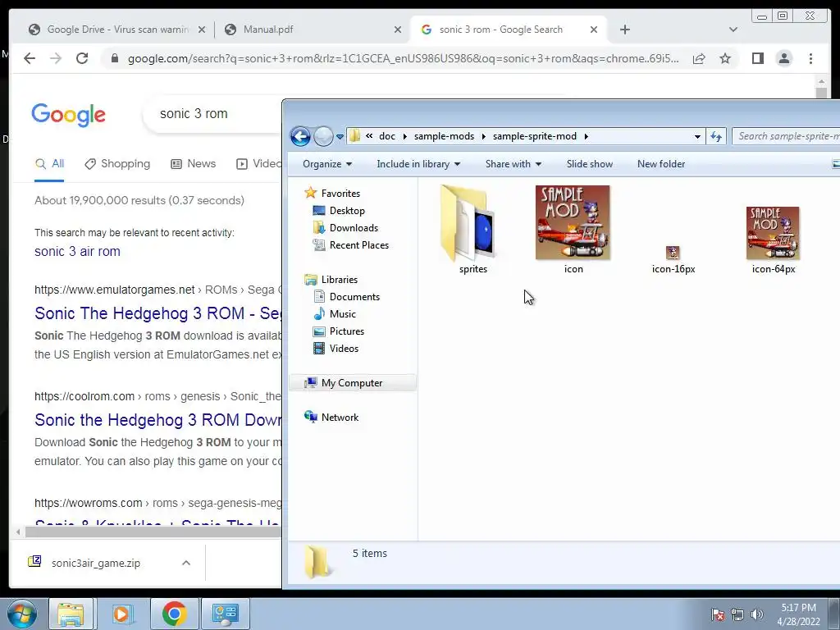
Task: Close the Google Drive tab
Action: (x=202, y=30)
